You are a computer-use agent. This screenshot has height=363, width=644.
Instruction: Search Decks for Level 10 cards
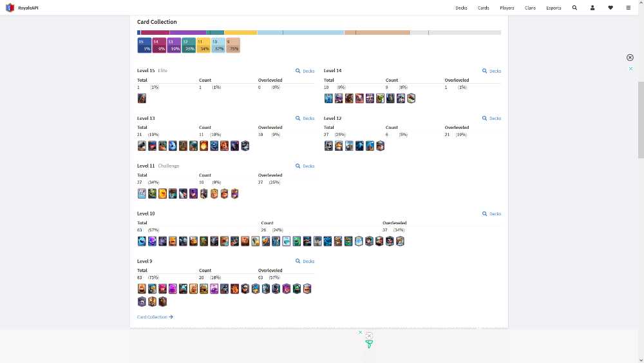(491, 214)
